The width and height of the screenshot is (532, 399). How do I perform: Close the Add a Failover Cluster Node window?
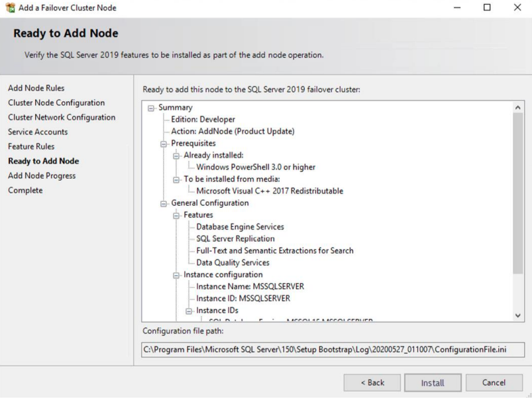(517, 7)
